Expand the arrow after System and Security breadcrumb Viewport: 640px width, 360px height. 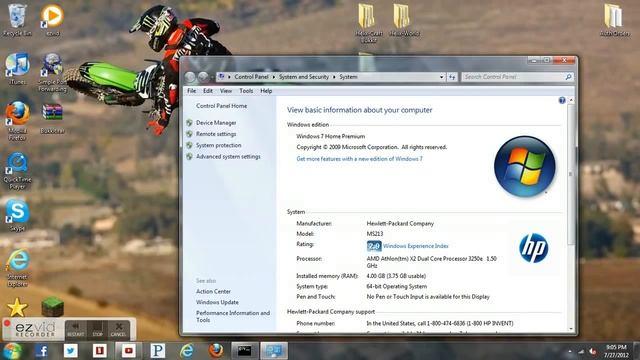click(x=334, y=77)
